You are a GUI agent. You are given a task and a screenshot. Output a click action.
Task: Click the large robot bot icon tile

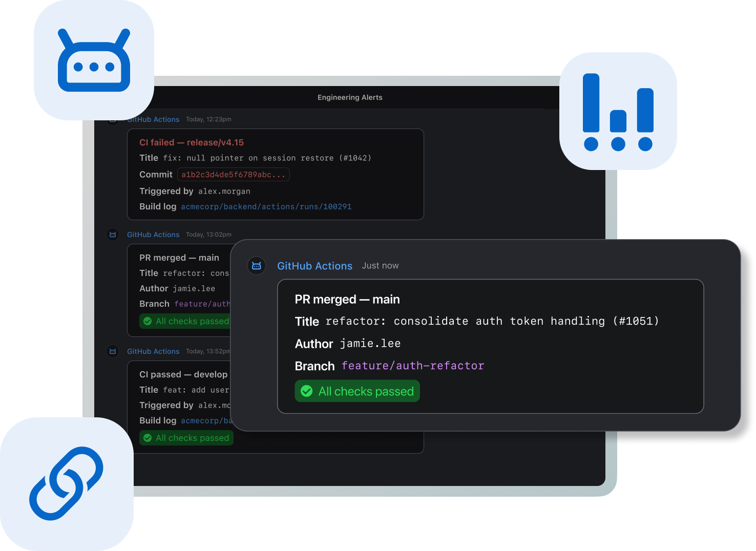94,60
